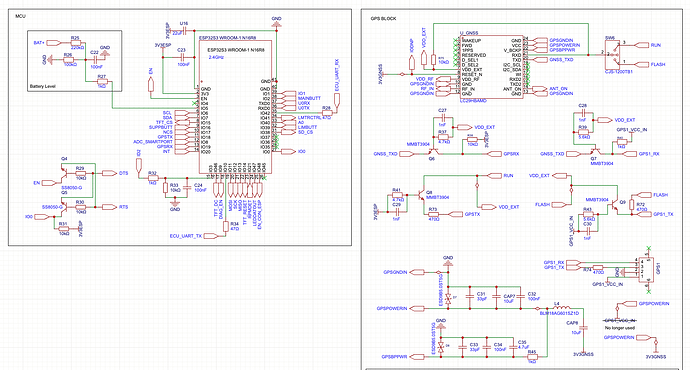This screenshot has width=690, height=370.
Task: Select the TFT_CS net label
Action: click(164, 123)
